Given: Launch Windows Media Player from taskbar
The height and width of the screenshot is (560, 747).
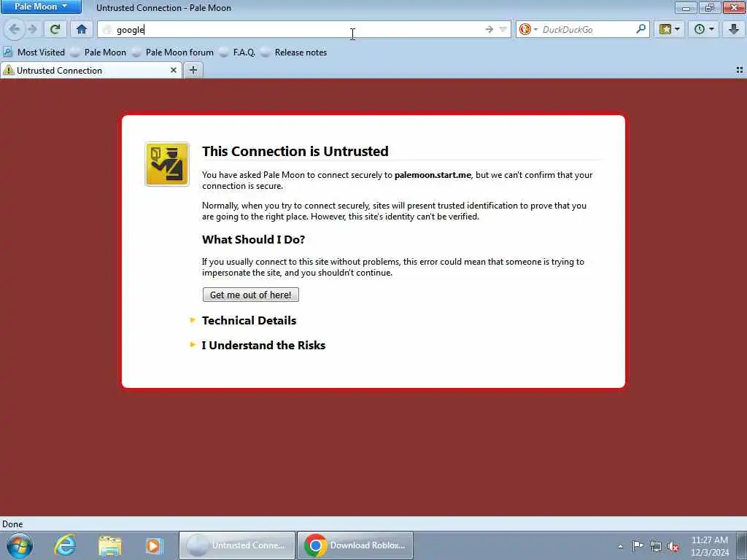Looking at the screenshot, I should (154, 545).
